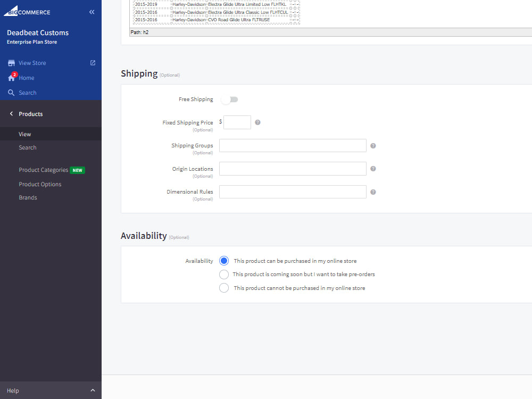Click the Dimensional Rules field
This screenshot has width=532, height=399.
[293, 192]
